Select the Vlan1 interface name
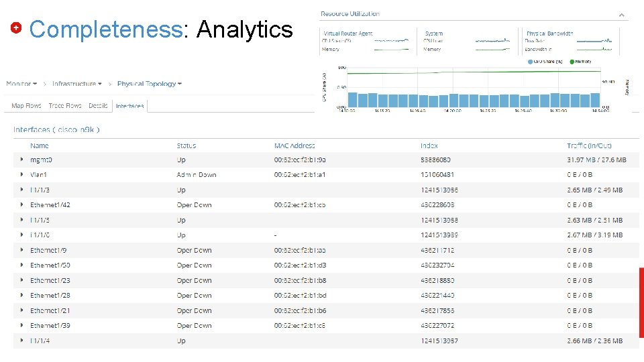This screenshot has width=644, height=362. point(39,175)
